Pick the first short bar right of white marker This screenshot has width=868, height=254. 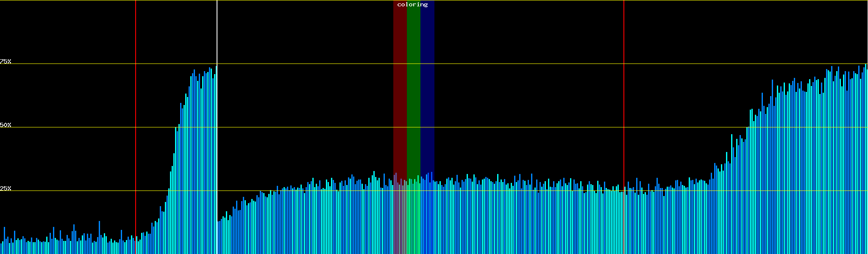click(x=218, y=238)
